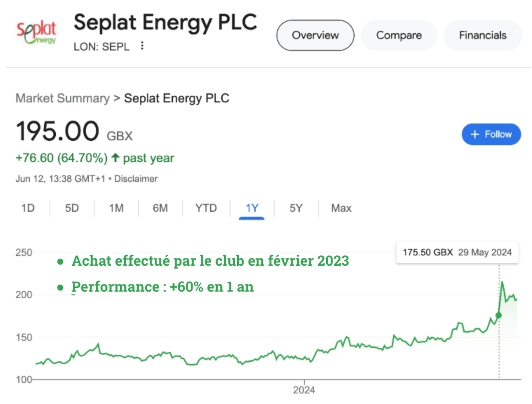
Task: Open the three-dot more options menu
Action: coord(142,46)
